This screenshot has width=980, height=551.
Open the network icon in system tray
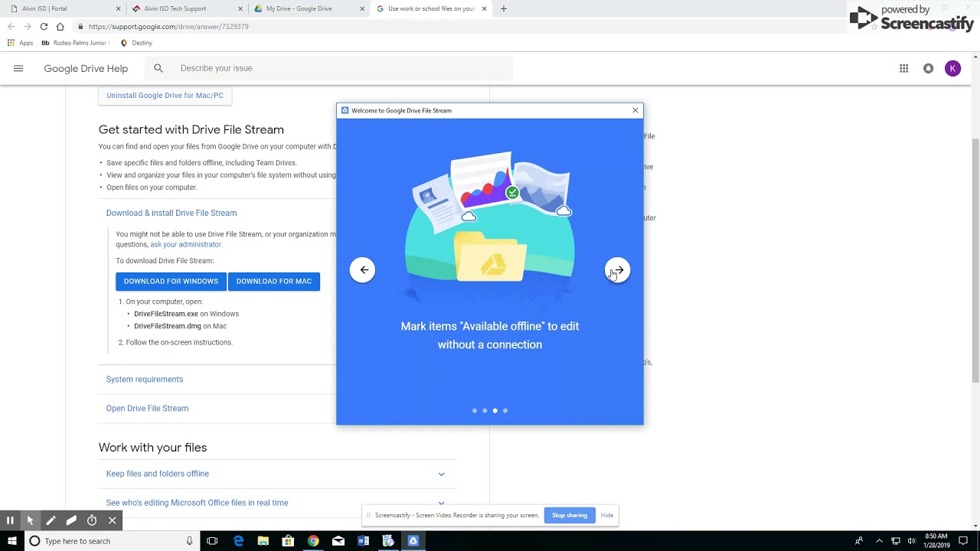896,541
